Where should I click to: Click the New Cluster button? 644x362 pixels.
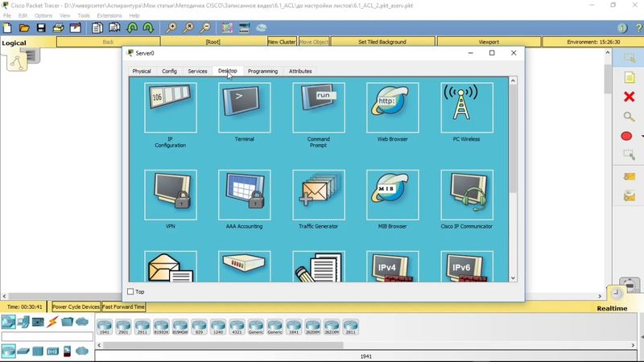point(282,42)
